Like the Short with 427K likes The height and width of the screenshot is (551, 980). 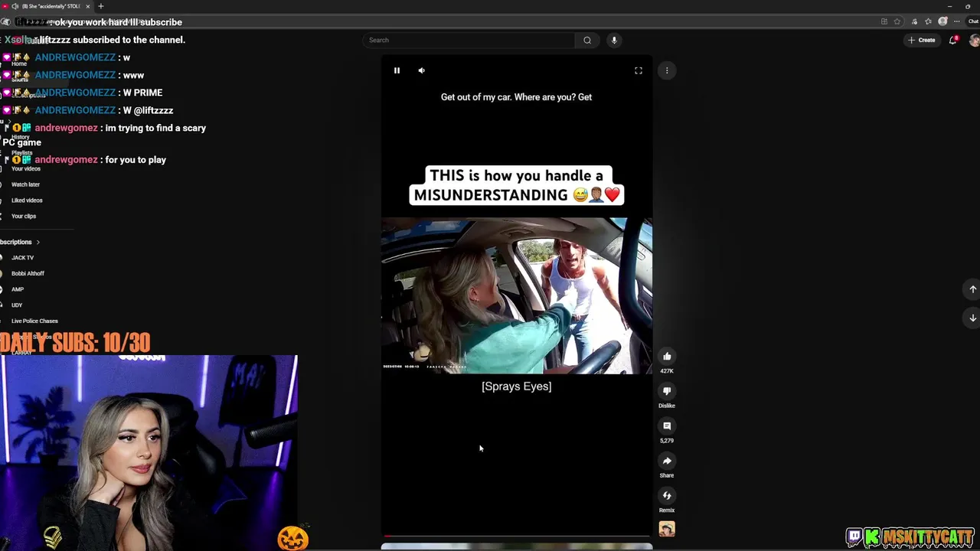(667, 357)
